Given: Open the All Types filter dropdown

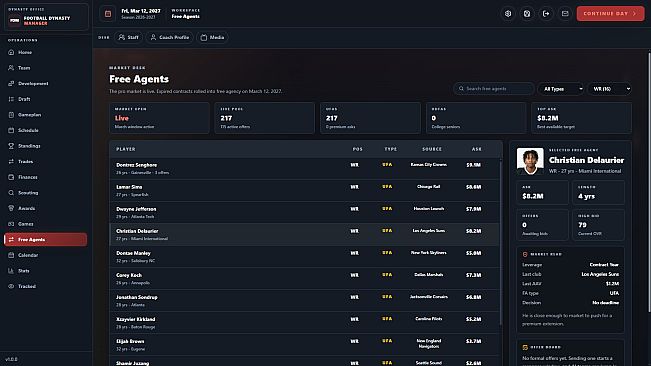Looking at the screenshot, I should click(561, 89).
